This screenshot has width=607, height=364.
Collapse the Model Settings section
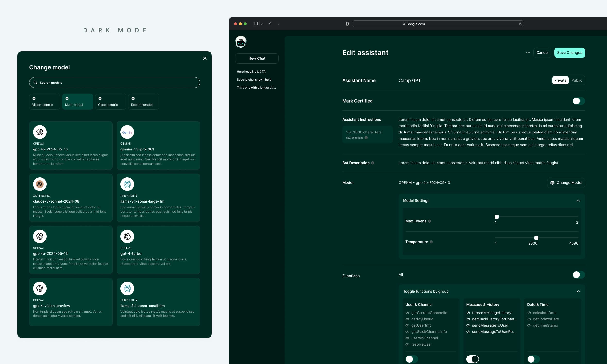pyautogui.click(x=578, y=201)
